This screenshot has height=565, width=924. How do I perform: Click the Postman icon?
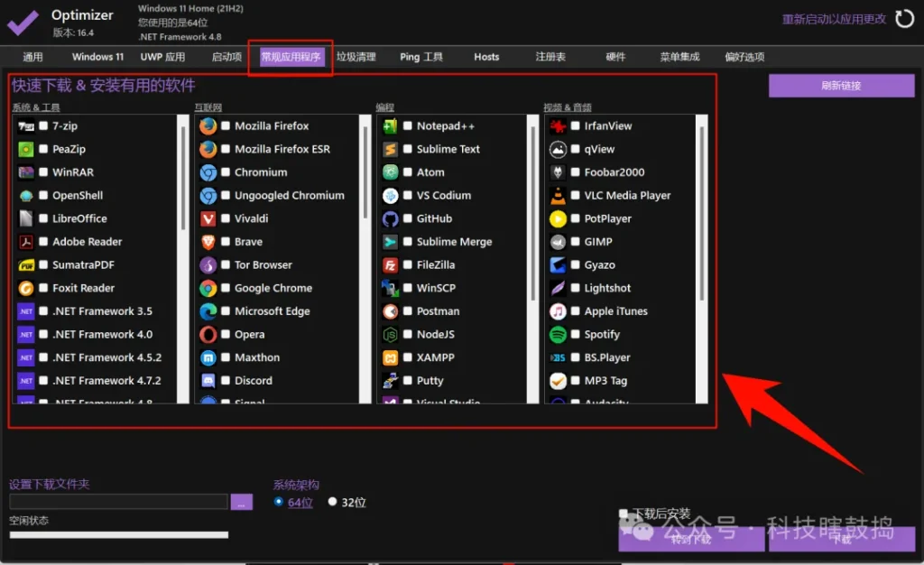[x=390, y=311]
